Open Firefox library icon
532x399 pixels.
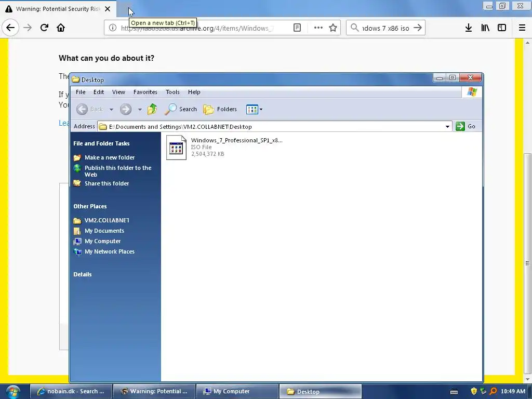[x=485, y=28]
